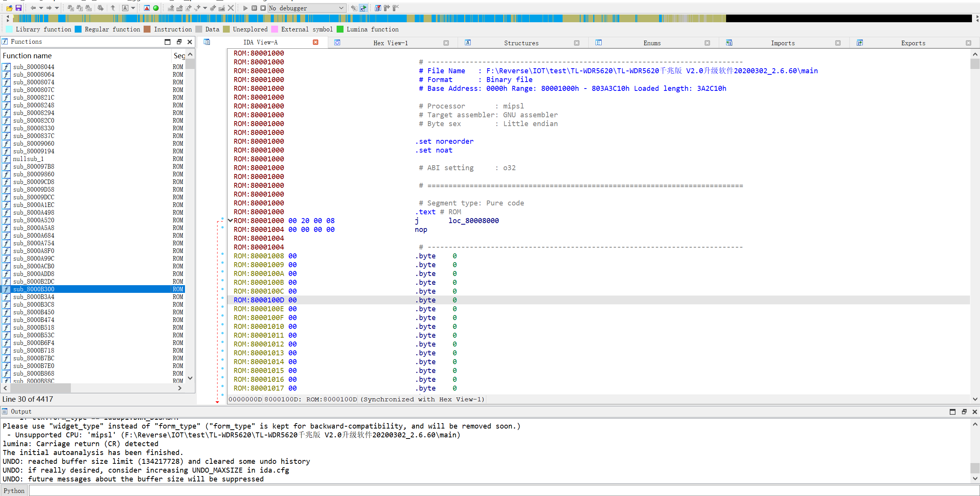Convert to code with CODE icon
This screenshot has width=980, height=496.
tap(171, 8)
